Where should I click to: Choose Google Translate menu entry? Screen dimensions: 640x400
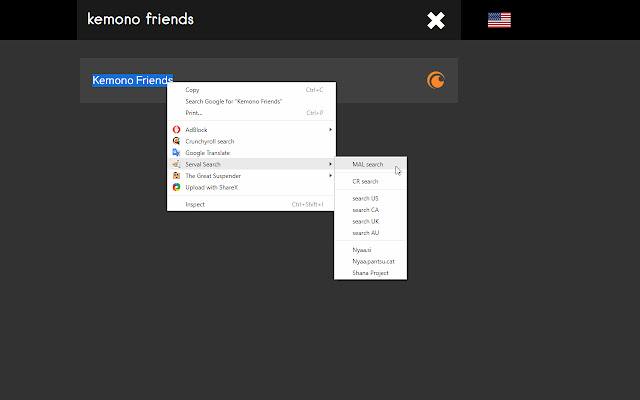tap(251, 153)
